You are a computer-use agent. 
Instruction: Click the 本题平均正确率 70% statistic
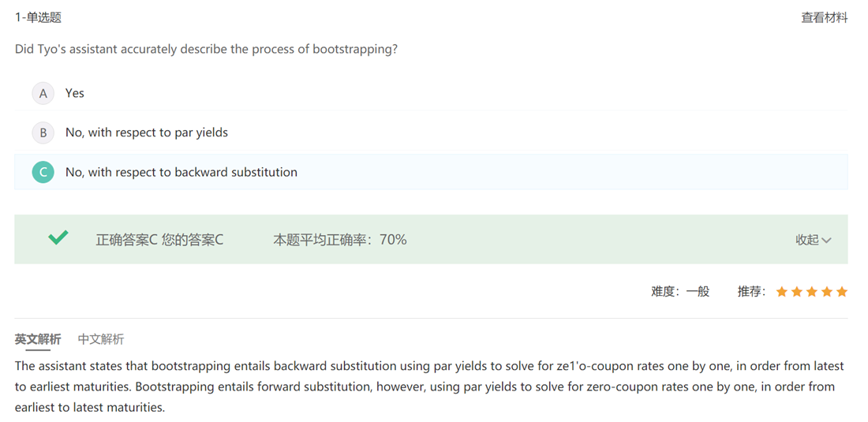coord(340,240)
